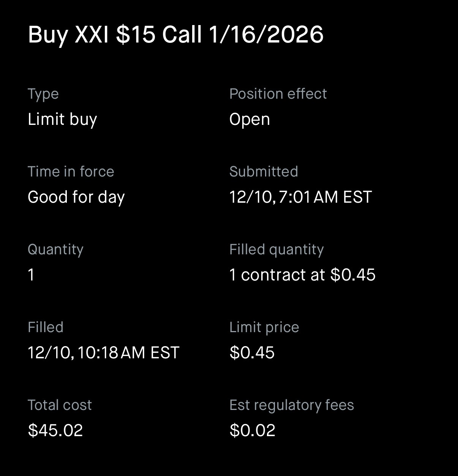
Task: Click the Quantity label
Action: tap(55, 249)
